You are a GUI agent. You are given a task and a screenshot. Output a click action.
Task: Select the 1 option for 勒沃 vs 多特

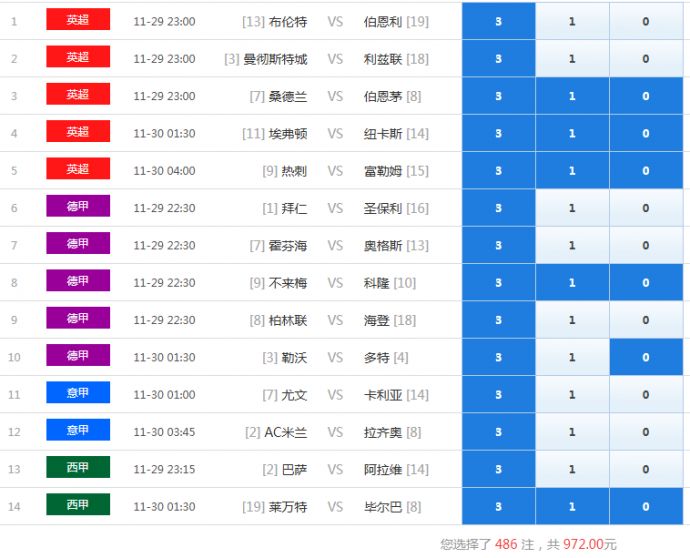point(572,358)
